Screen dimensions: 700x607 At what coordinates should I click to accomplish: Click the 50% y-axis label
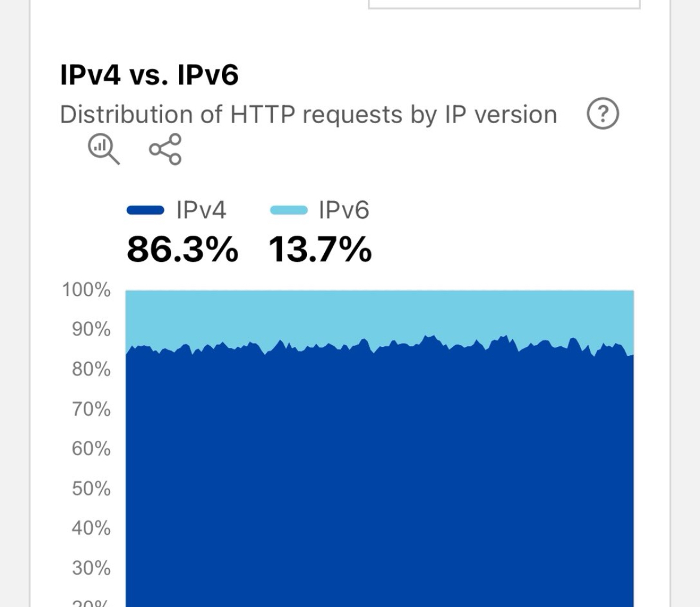(91, 489)
